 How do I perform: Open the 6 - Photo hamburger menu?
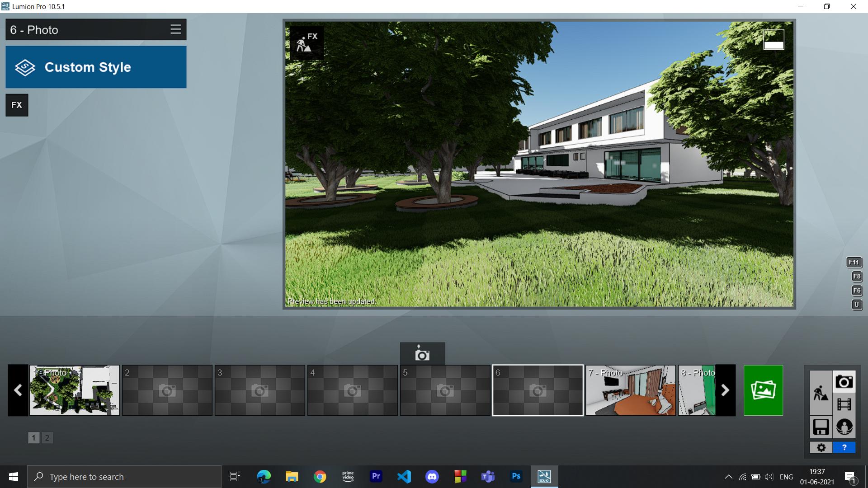pos(175,30)
